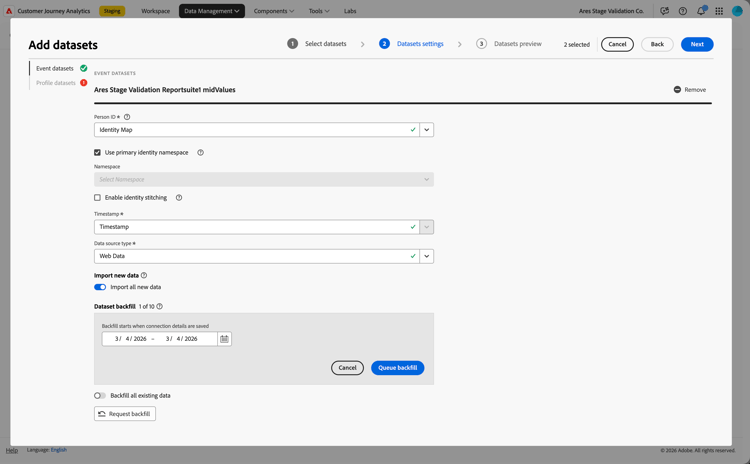Expand the Data source type dropdown arrow
750x464 pixels.
pyautogui.click(x=427, y=256)
